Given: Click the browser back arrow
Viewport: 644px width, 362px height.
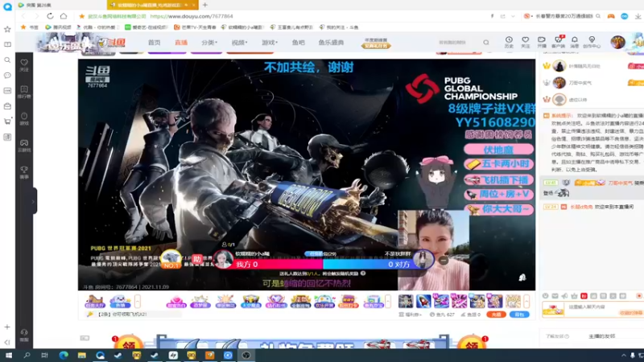Looking at the screenshot, I should click(x=23, y=16).
